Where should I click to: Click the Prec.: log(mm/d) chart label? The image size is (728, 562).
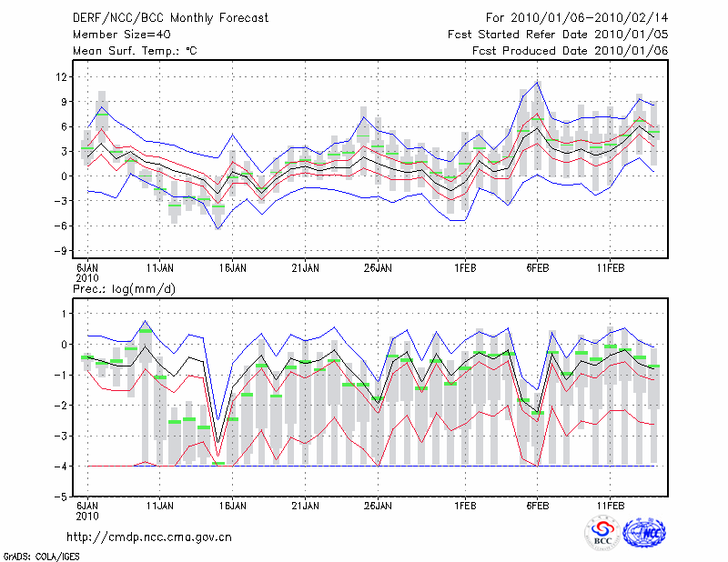point(124,288)
